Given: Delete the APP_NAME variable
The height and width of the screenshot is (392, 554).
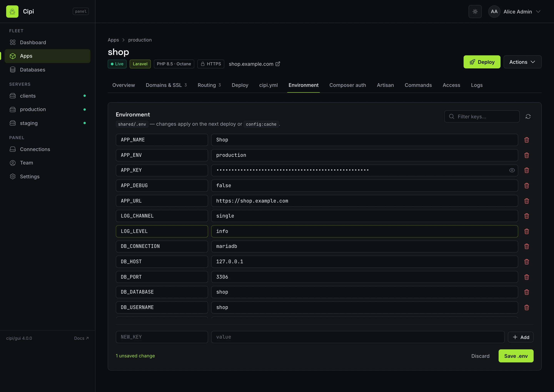Looking at the screenshot, I should tap(527, 140).
